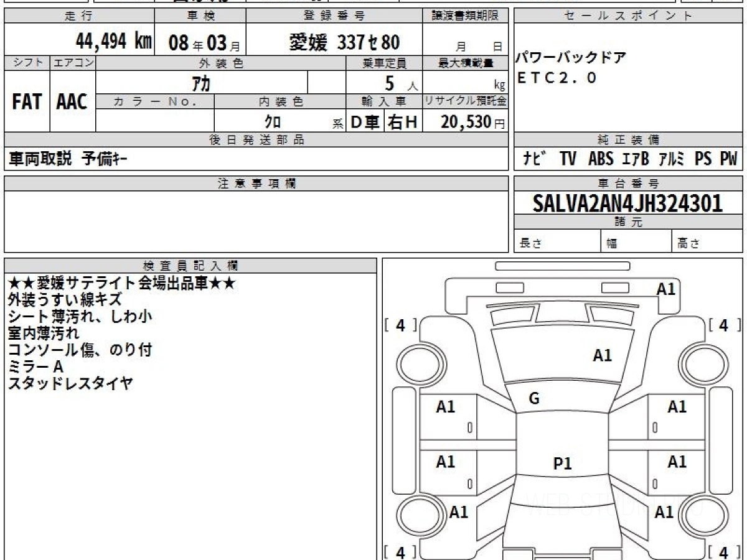
Task: Select the シート薄汚れ、しわ小 note
Action: [x=80, y=317]
